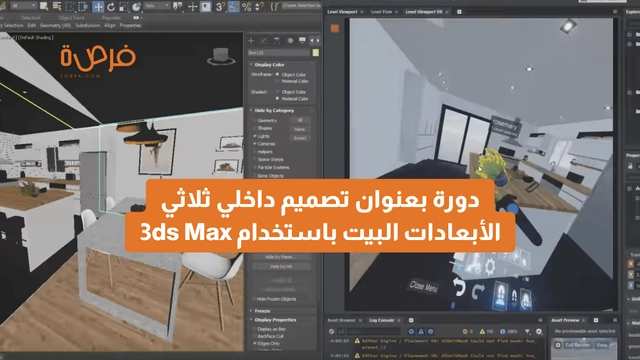640x360 pixels.
Task: Open the Display panel monitor icon
Action: tap(302, 40)
